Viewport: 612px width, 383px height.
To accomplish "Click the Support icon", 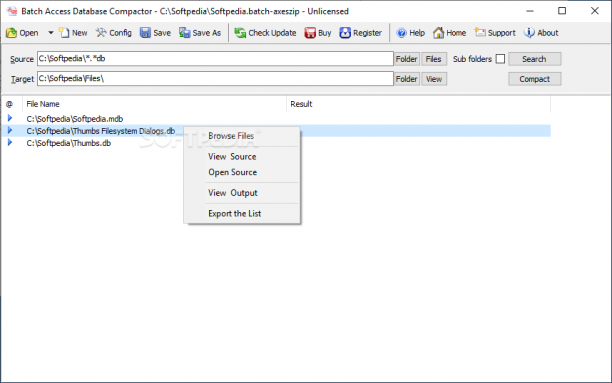I will [480, 33].
